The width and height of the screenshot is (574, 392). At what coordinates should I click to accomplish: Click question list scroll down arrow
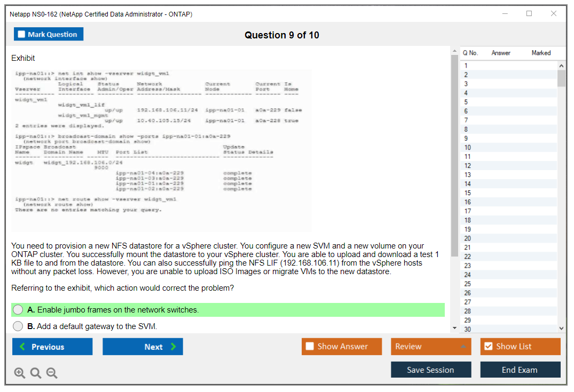[x=561, y=329]
